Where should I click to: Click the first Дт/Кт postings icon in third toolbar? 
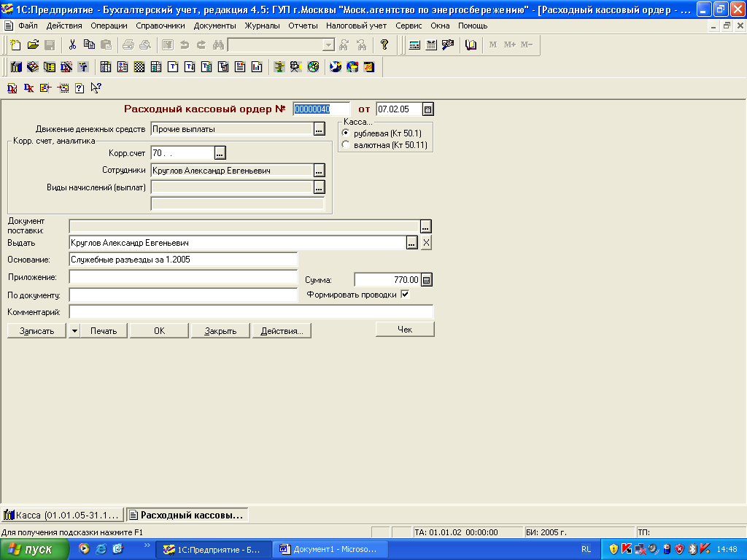[x=12, y=88]
